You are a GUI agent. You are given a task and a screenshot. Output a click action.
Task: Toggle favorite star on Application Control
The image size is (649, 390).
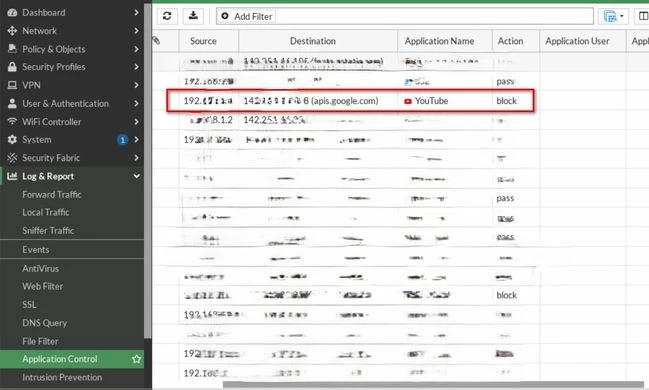pyautogui.click(x=137, y=359)
